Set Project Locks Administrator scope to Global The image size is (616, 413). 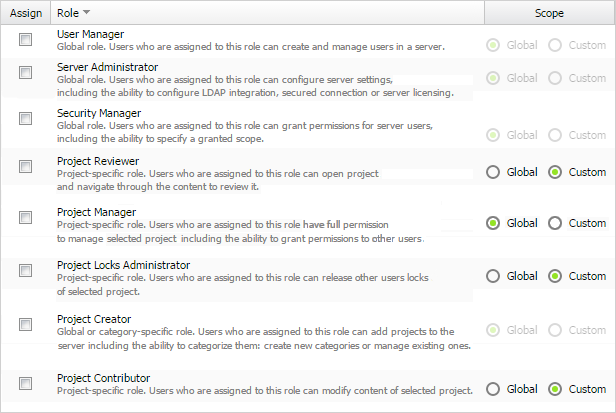point(492,276)
